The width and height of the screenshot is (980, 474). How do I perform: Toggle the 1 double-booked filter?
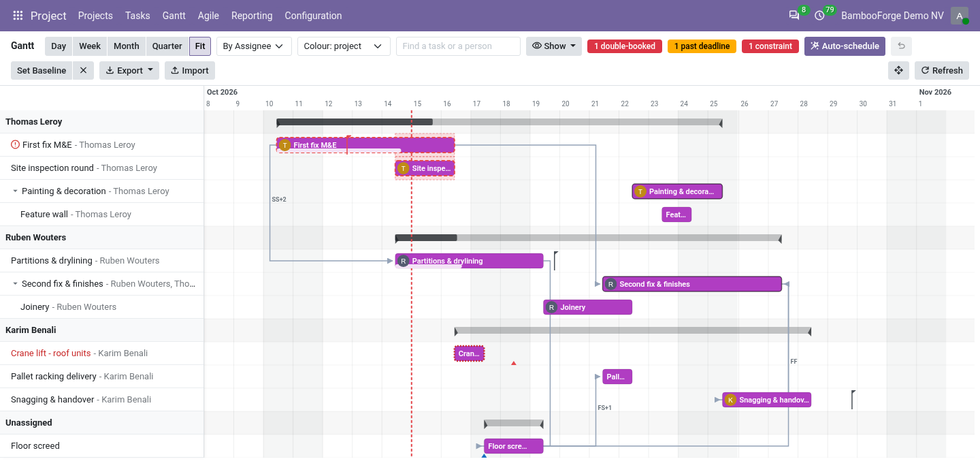click(x=625, y=46)
